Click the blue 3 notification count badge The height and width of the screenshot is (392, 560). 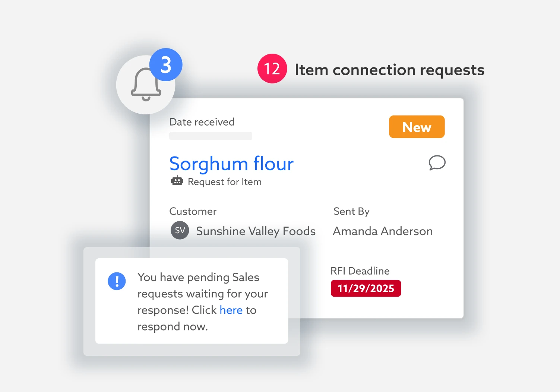(x=166, y=65)
